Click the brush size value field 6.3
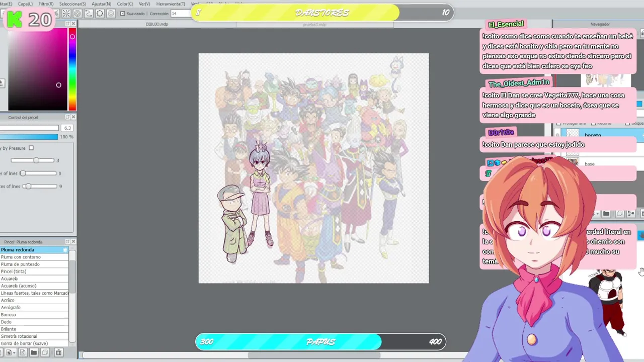The height and width of the screenshot is (362, 644). click(x=67, y=128)
